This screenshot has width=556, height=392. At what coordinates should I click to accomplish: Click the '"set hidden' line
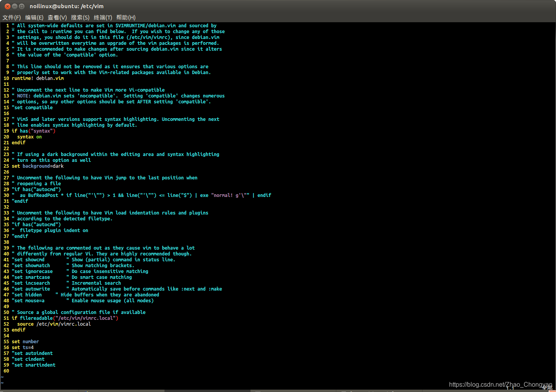click(x=85, y=295)
